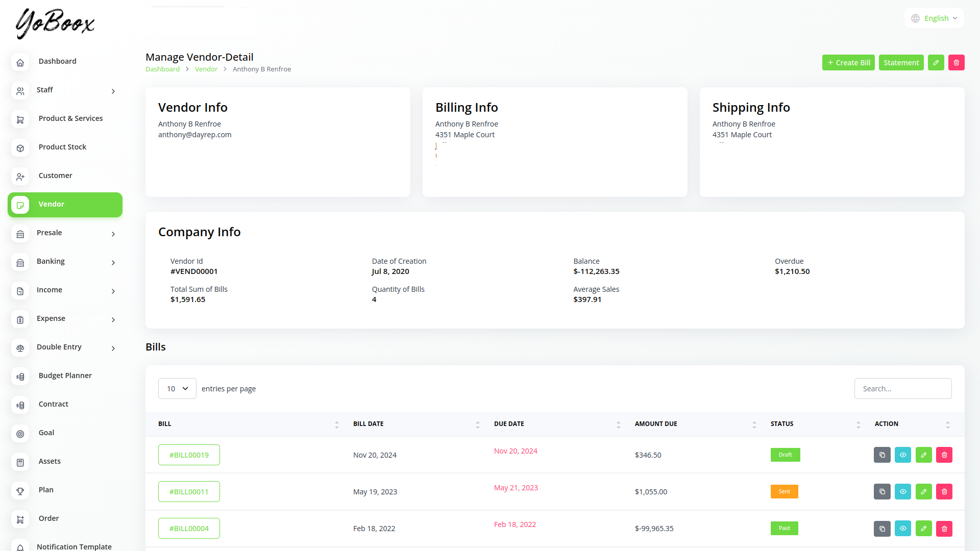980x551 pixels.
Task: Edit bill #BILL00011 with pencil icon
Action: click(923, 492)
